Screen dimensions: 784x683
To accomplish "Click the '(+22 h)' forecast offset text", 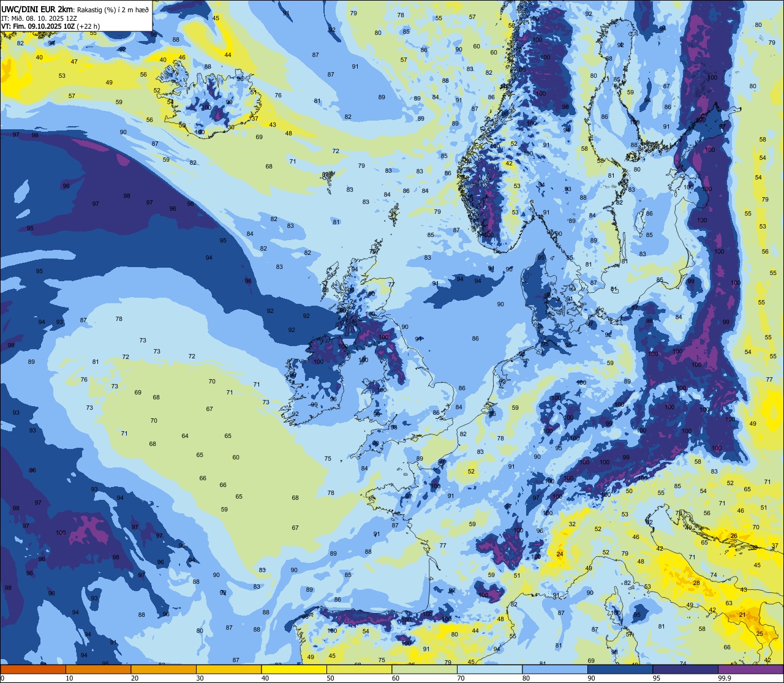I will 89,26.
